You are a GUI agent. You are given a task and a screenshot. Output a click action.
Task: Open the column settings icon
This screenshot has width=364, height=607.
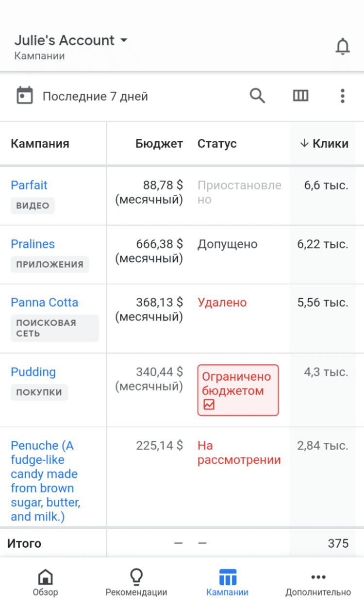(x=300, y=96)
